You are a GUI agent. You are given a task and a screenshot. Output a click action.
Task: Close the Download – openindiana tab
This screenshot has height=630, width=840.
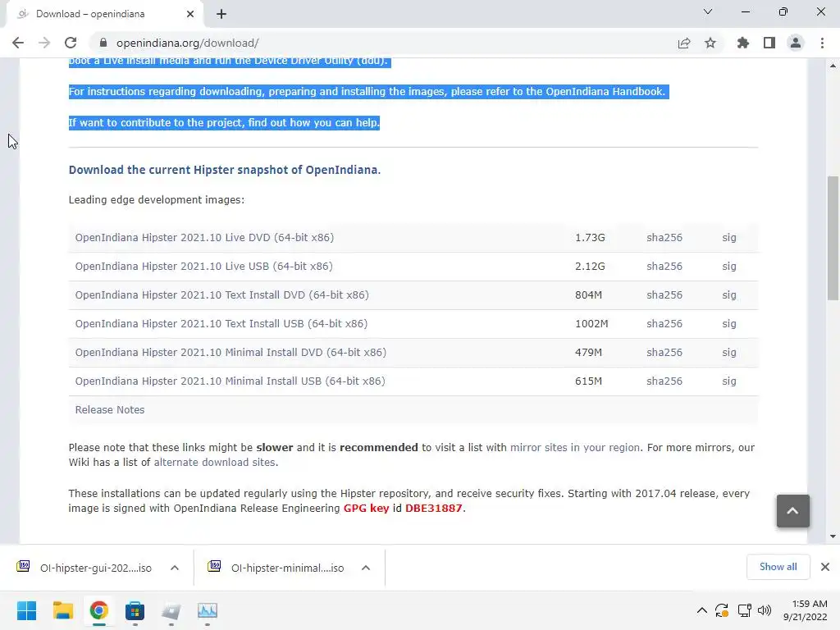pyautogui.click(x=190, y=14)
